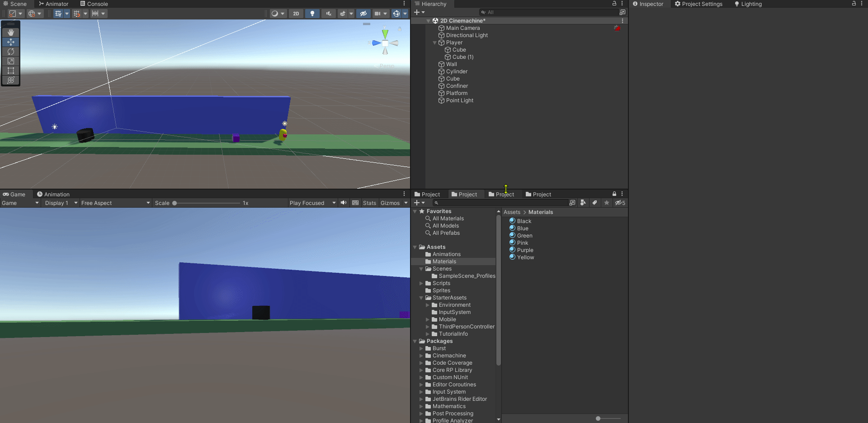Viewport: 868px width, 423px height.
Task: Select the Hand tool
Action: 10,32
